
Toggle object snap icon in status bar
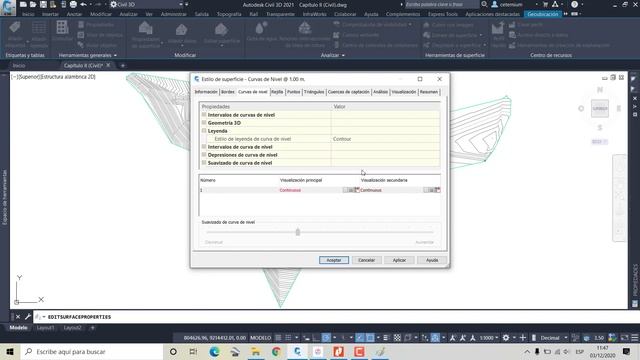coord(370,338)
